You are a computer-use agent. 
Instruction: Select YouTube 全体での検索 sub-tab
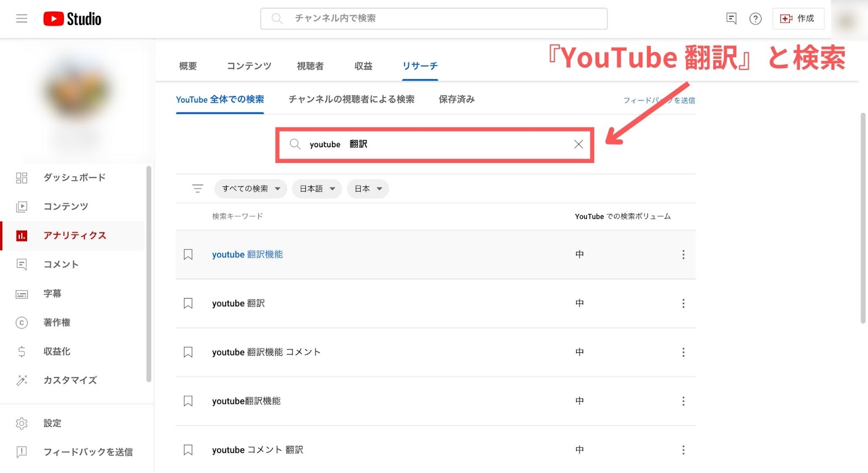[x=220, y=99]
